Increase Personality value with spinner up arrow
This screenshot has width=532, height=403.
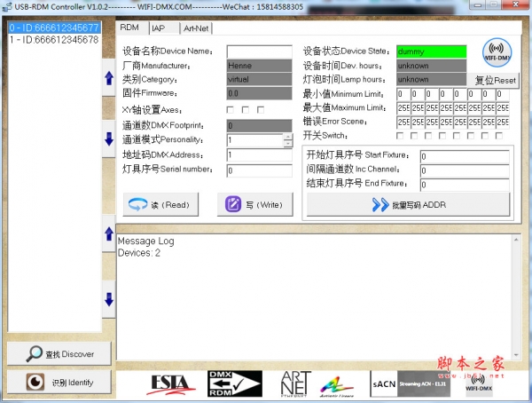pyautogui.click(x=287, y=137)
